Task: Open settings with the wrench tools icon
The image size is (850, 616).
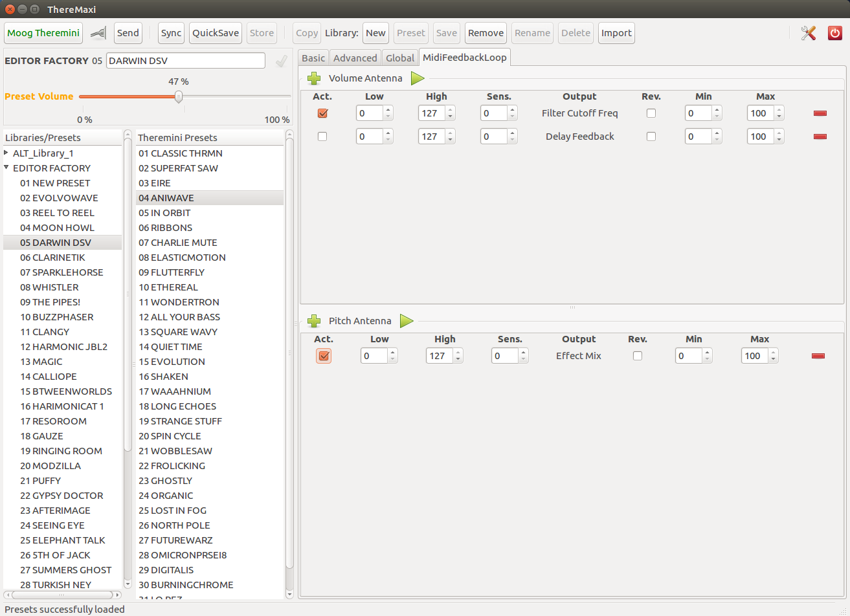Action: point(808,34)
